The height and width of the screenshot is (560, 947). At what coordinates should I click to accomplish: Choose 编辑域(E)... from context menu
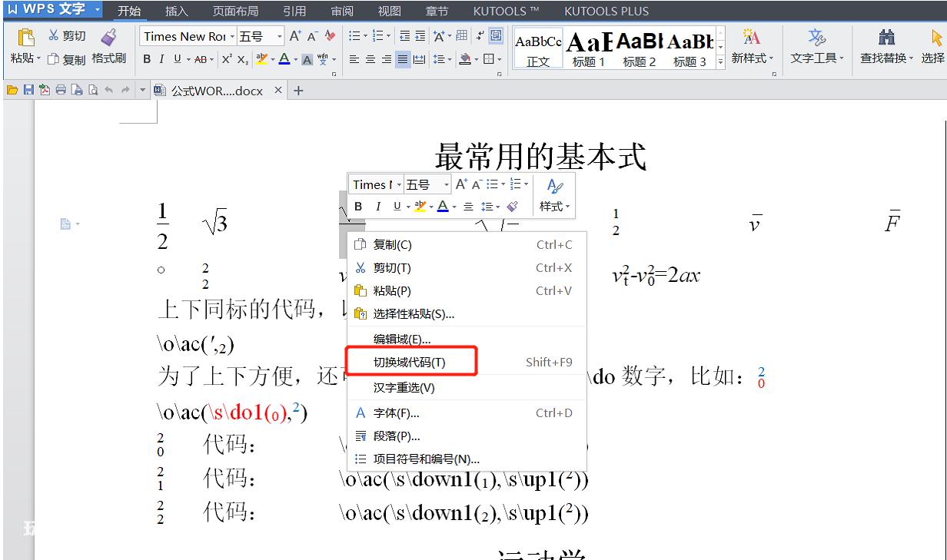click(x=467, y=339)
